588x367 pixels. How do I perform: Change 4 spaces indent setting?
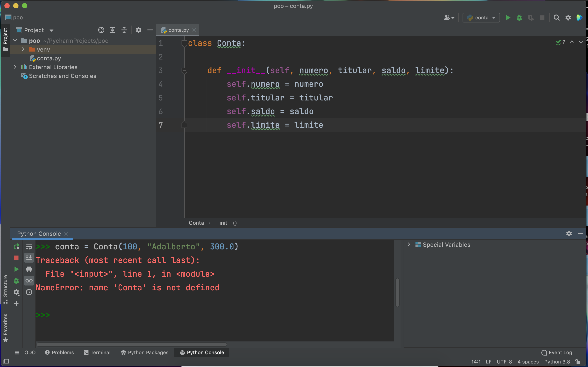coord(528,361)
